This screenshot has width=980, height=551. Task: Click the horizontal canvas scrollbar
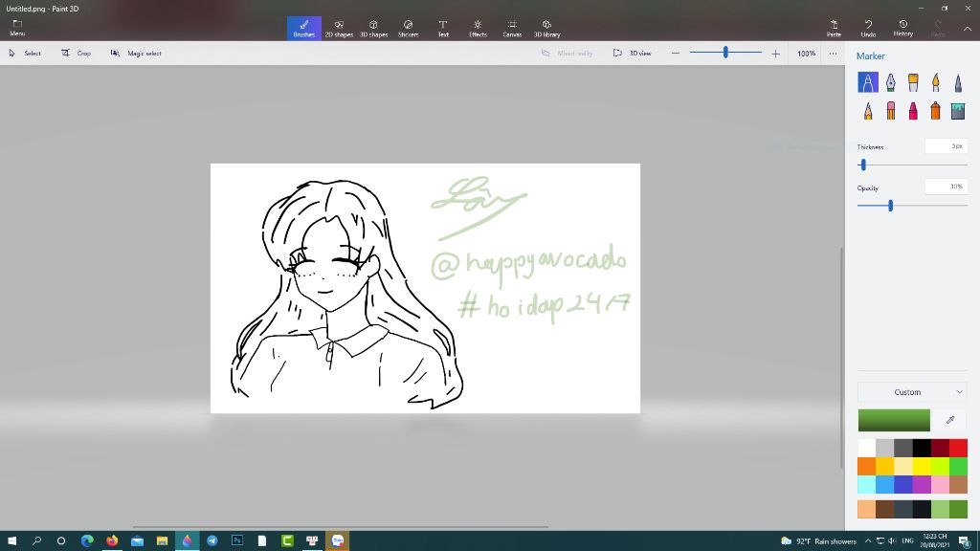coord(341,527)
